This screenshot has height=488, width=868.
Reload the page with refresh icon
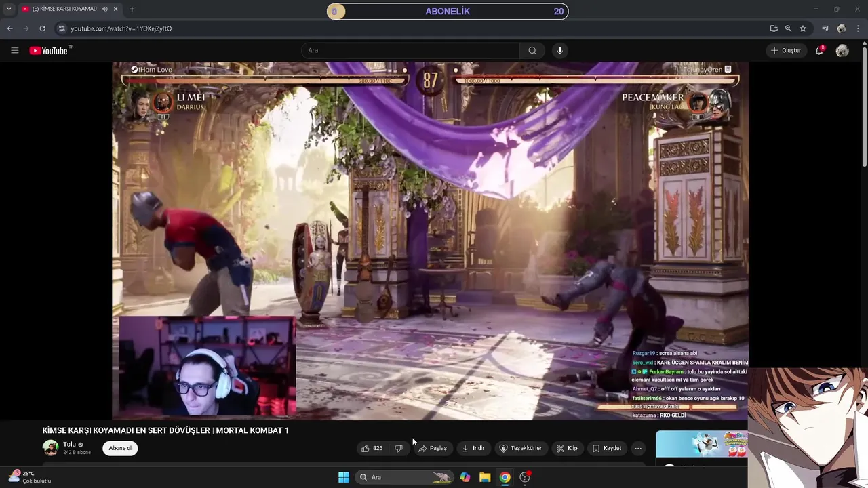click(x=42, y=28)
